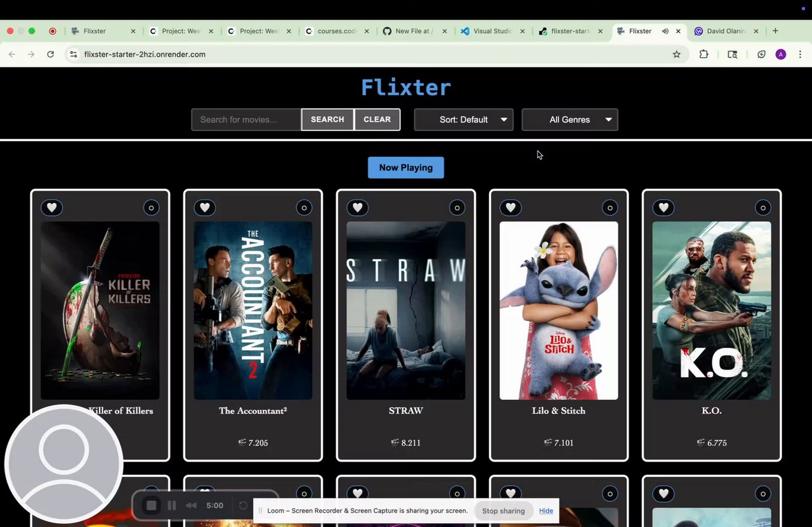
Task: Click the title text The Accountant²
Action: click(x=253, y=411)
